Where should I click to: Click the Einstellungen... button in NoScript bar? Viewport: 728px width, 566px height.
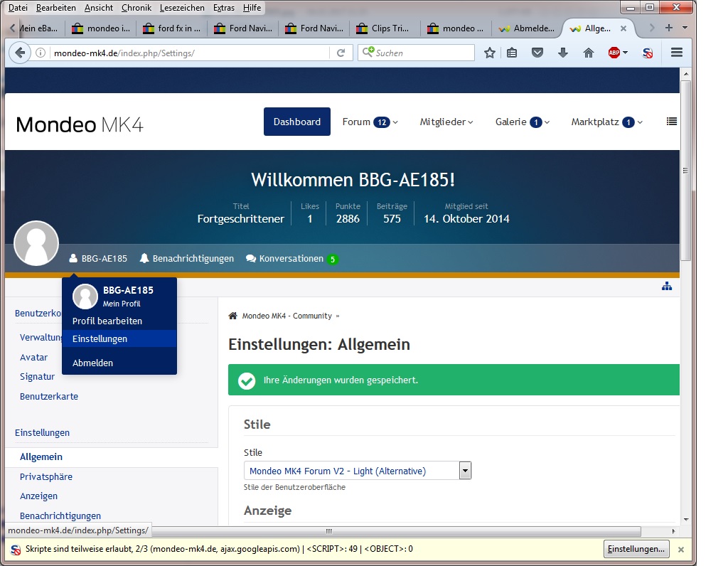click(x=636, y=549)
